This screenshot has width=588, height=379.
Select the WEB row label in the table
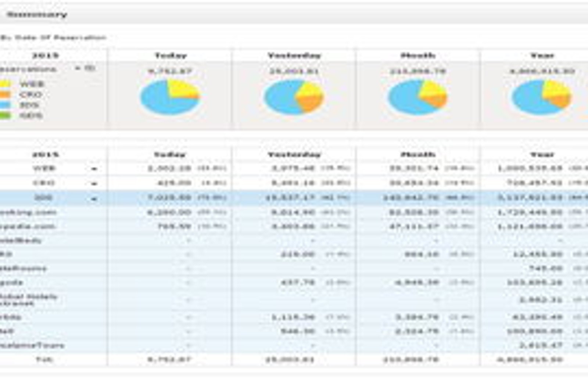click(x=44, y=169)
